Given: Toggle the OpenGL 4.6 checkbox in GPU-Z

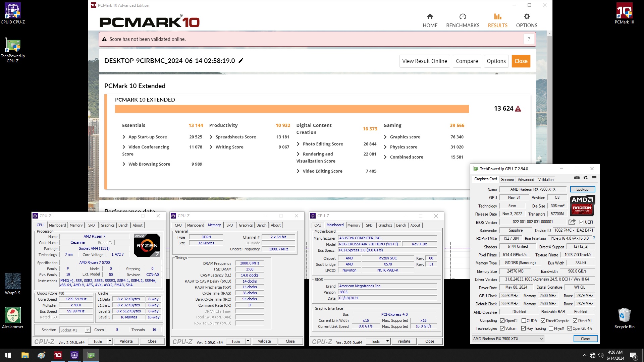Looking at the screenshot, I should pos(570,328).
